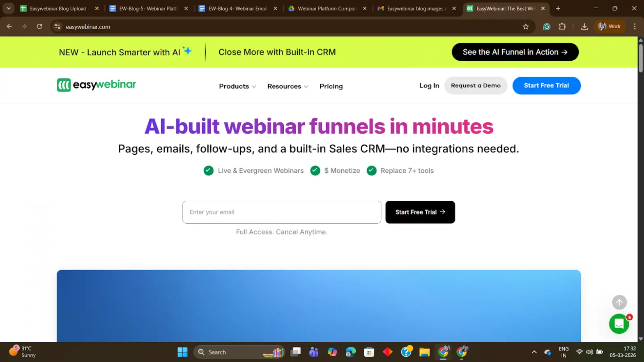The height and width of the screenshot is (362, 644).
Task: Click the ENG IN language indicator
Action: point(563,352)
